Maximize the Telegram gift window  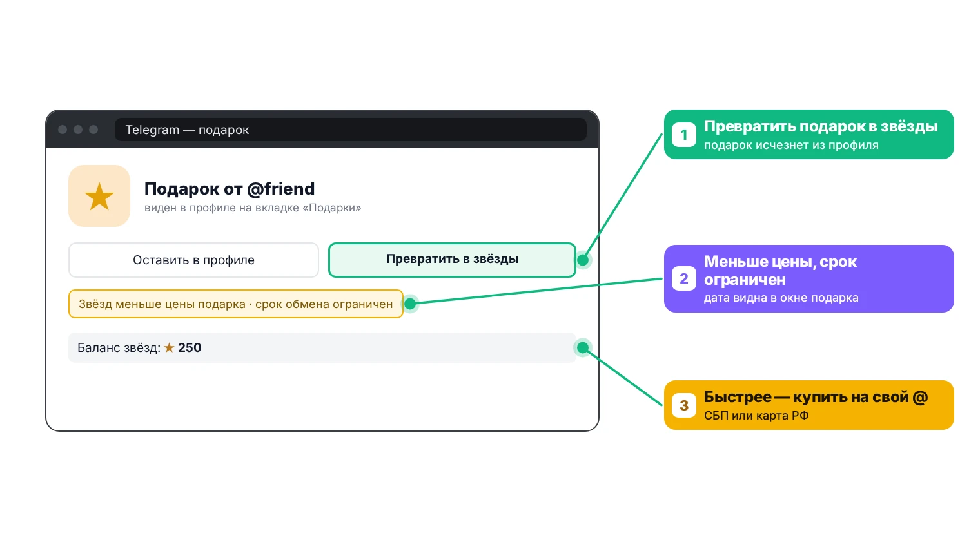pos(93,130)
